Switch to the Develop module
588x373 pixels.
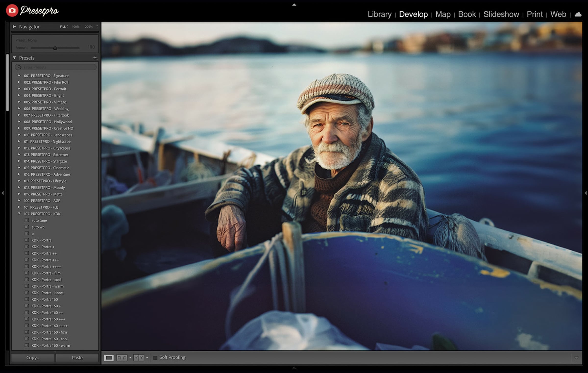[x=413, y=14]
